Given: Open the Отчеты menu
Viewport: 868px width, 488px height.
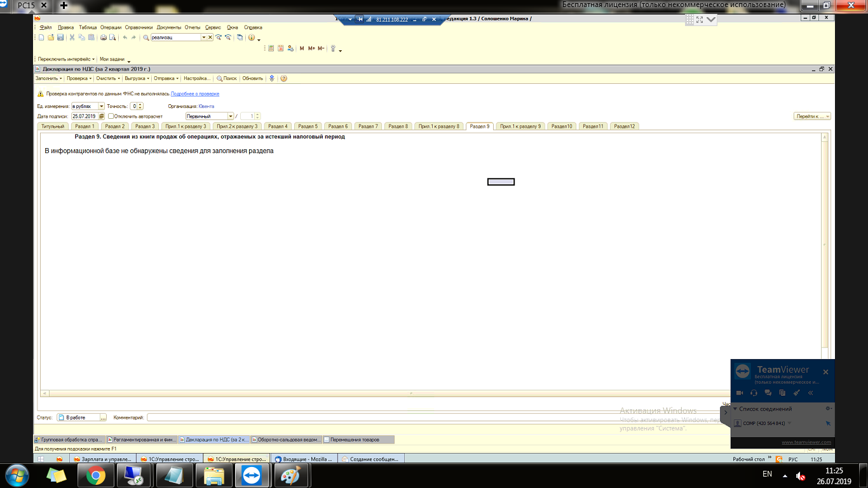Looking at the screenshot, I should [193, 27].
